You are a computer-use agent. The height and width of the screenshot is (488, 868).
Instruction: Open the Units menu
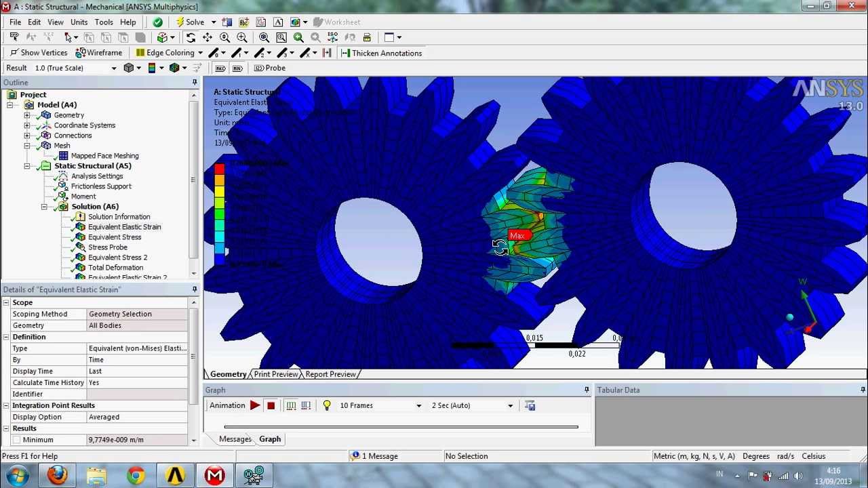[79, 22]
